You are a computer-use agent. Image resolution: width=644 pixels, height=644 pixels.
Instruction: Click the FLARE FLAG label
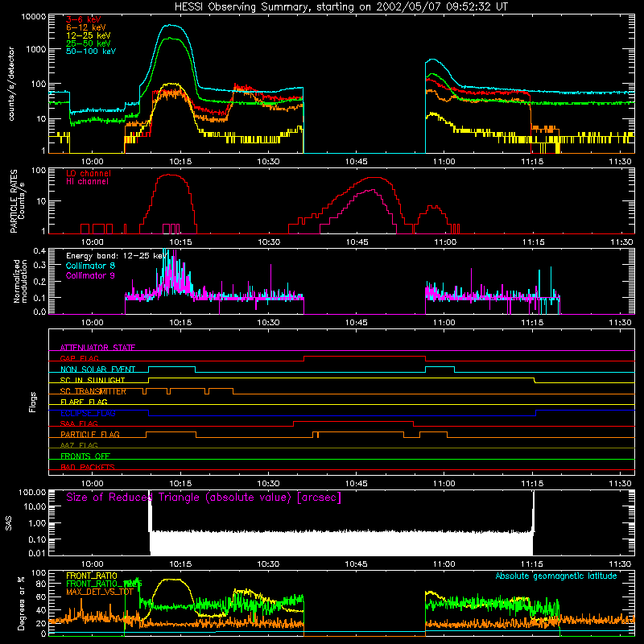(84, 402)
